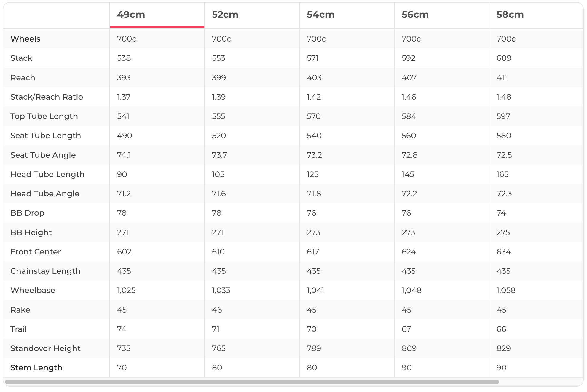Click the Wheels row label
Image resolution: width=587 pixels, height=392 pixels.
pos(25,39)
